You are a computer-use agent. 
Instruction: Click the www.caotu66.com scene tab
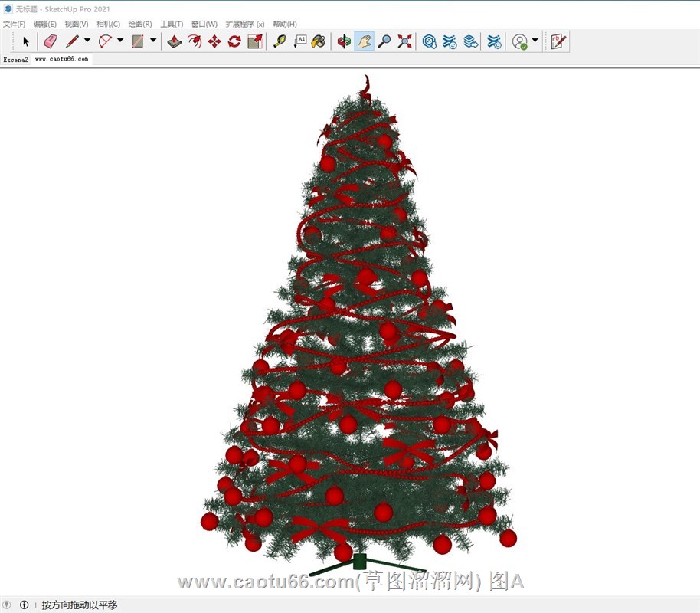coord(61,59)
